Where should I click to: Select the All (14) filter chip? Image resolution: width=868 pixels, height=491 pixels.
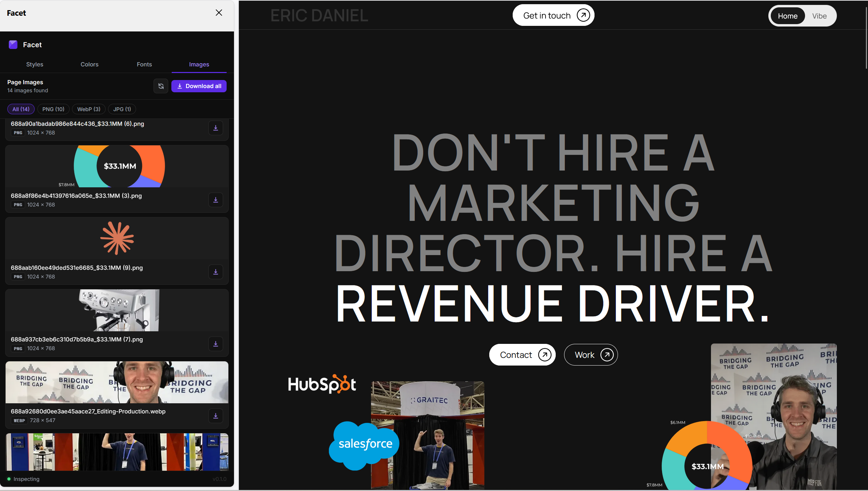[21, 109]
